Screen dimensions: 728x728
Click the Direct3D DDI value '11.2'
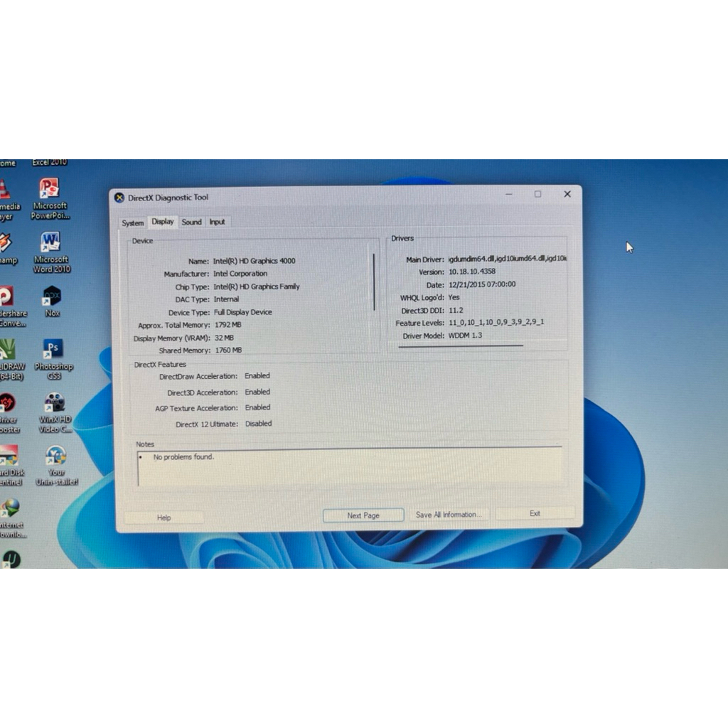[x=456, y=310]
